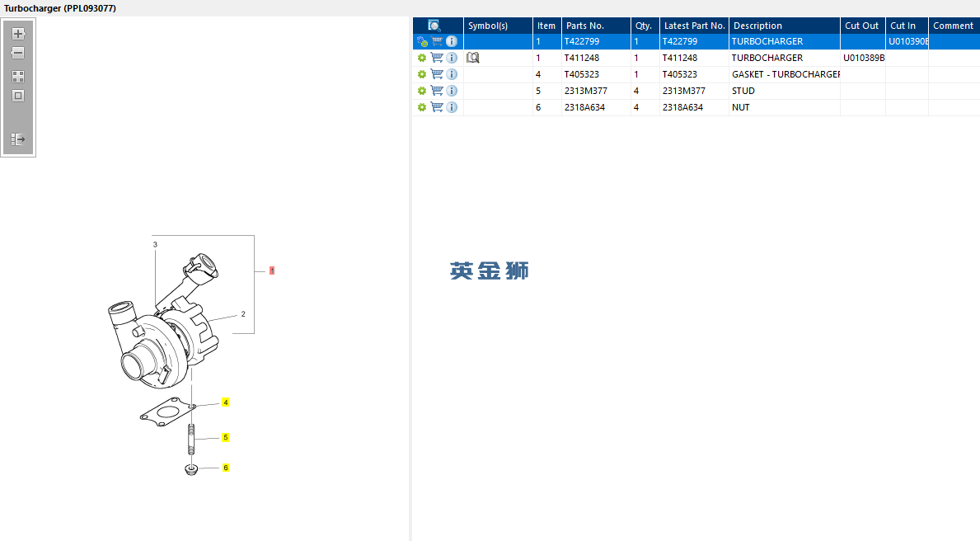Click the cut in value U010390 on T422799 row
Screen dimensions: 980x541
point(908,41)
